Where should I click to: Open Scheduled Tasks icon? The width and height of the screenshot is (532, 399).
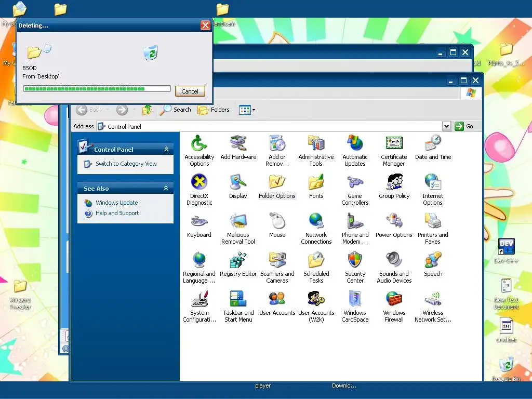(316, 268)
